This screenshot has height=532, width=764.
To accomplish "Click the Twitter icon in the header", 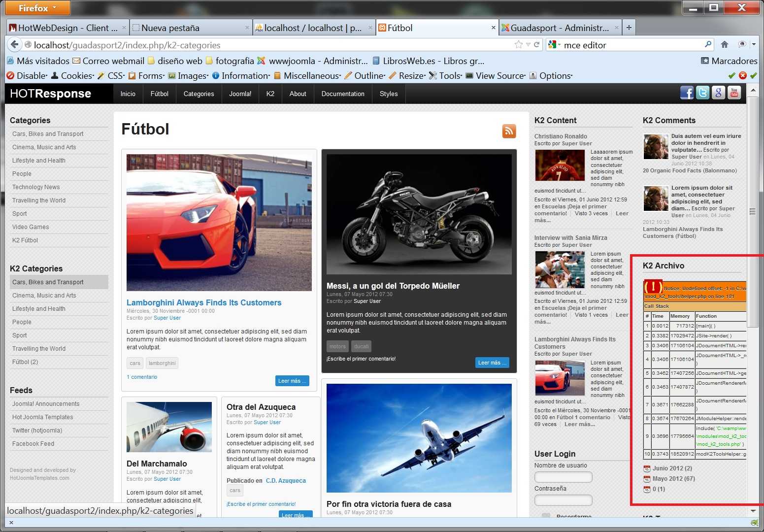I will point(702,93).
